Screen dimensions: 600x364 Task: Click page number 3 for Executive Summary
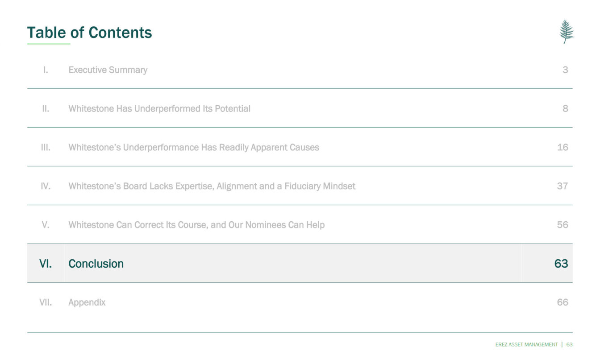coord(565,70)
